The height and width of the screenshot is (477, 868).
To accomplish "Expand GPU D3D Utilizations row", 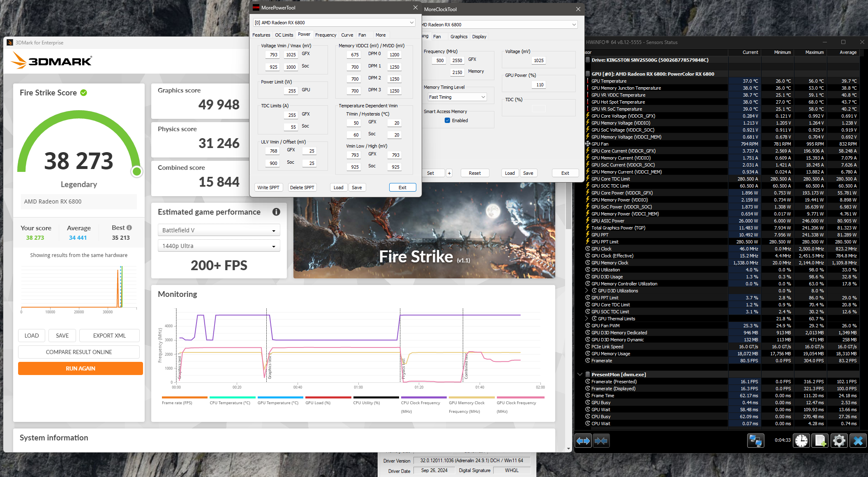I will point(586,291).
